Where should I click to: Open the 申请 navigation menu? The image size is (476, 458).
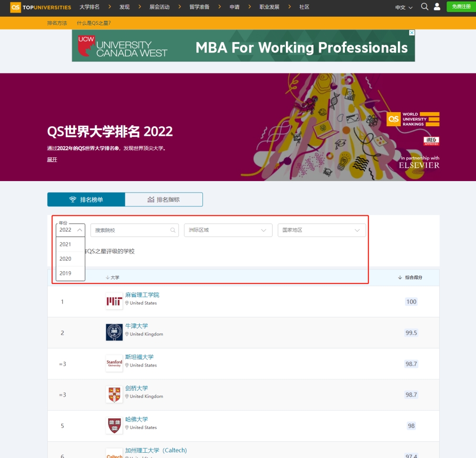tap(234, 7)
